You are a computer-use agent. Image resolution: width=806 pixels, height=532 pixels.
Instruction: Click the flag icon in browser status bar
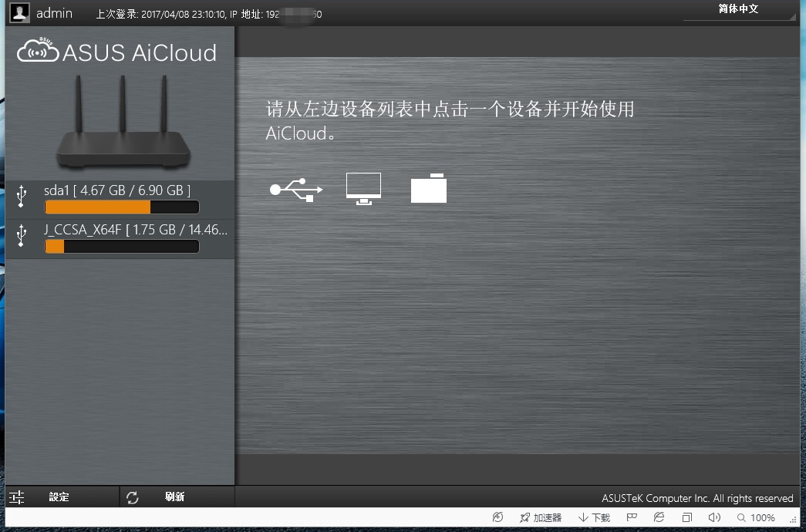click(632, 517)
